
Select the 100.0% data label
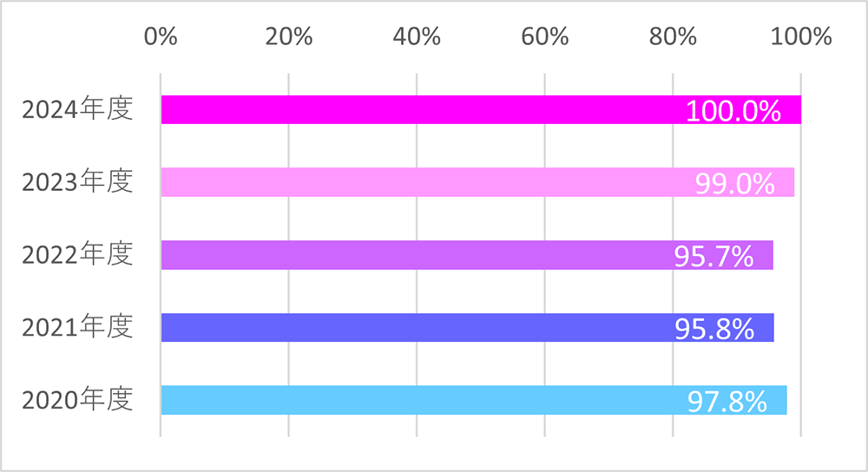click(733, 112)
